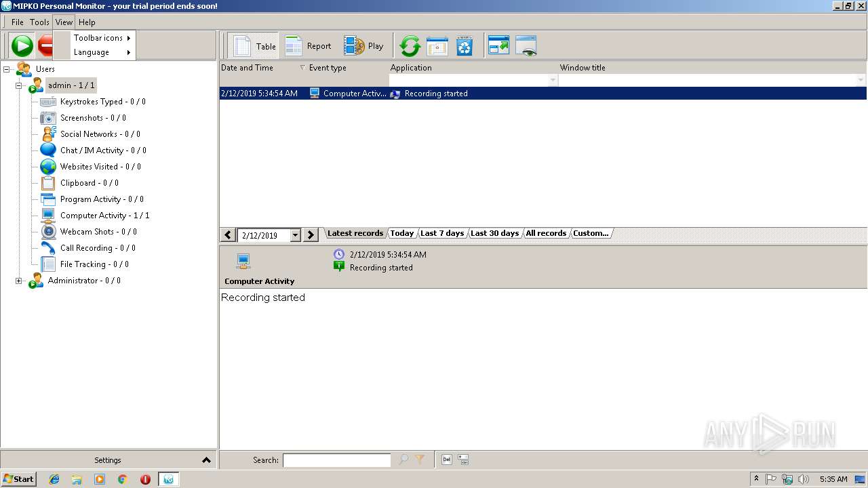The height and width of the screenshot is (488, 868).
Task: Click the magnifier search icon
Action: tap(403, 460)
